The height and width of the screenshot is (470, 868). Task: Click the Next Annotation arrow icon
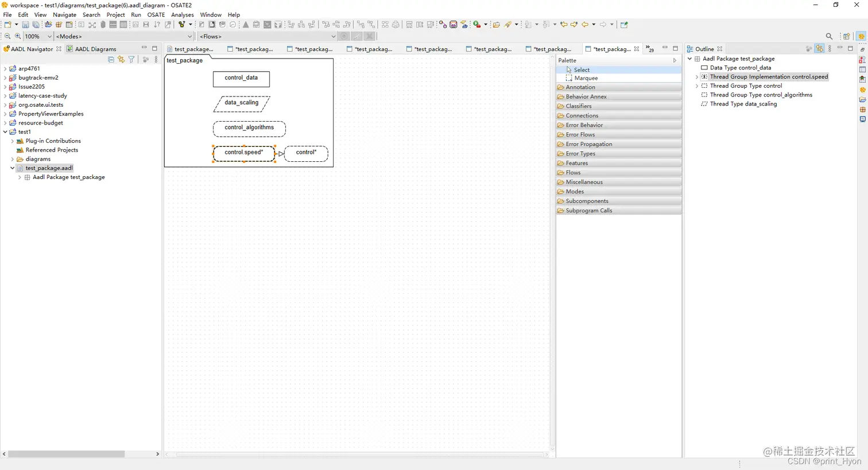click(x=528, y=25)
